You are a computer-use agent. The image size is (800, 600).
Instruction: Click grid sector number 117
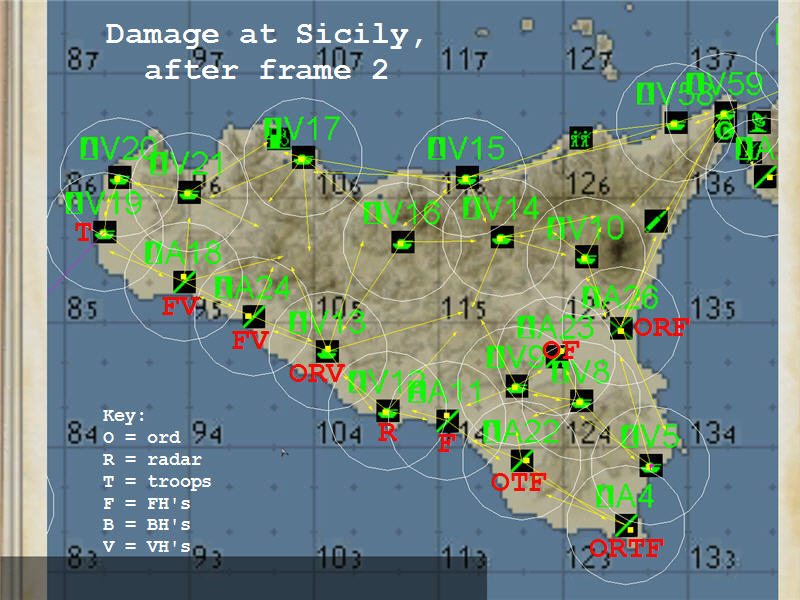[x=465, y=59]
